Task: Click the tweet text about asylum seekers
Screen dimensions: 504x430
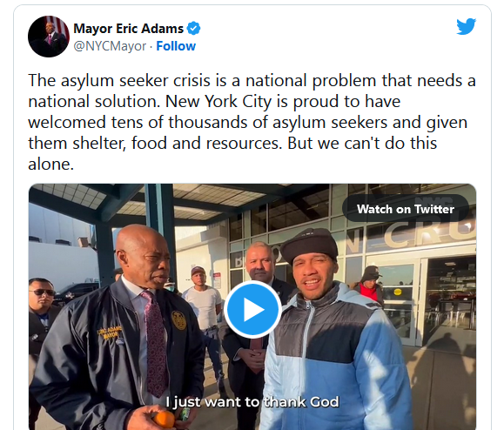Action: [252, 122]
